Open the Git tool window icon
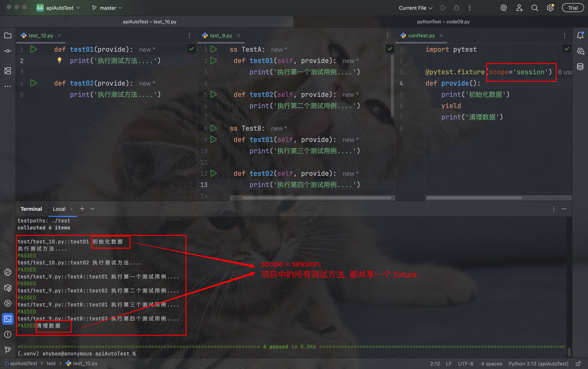Image resolution: width=588 pixels, height=369 pixels. coord(8,350)
